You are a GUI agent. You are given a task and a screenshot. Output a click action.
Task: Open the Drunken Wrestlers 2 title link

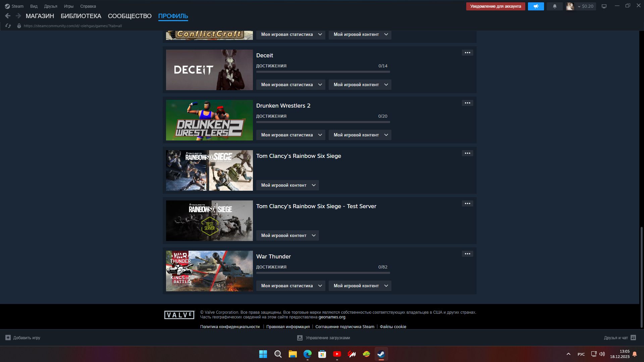(283, 106)
